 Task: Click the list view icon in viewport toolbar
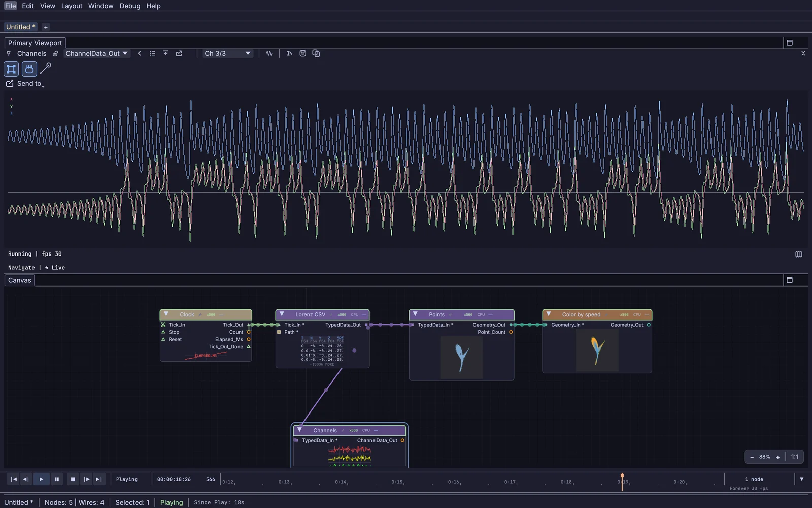(152, 53)
